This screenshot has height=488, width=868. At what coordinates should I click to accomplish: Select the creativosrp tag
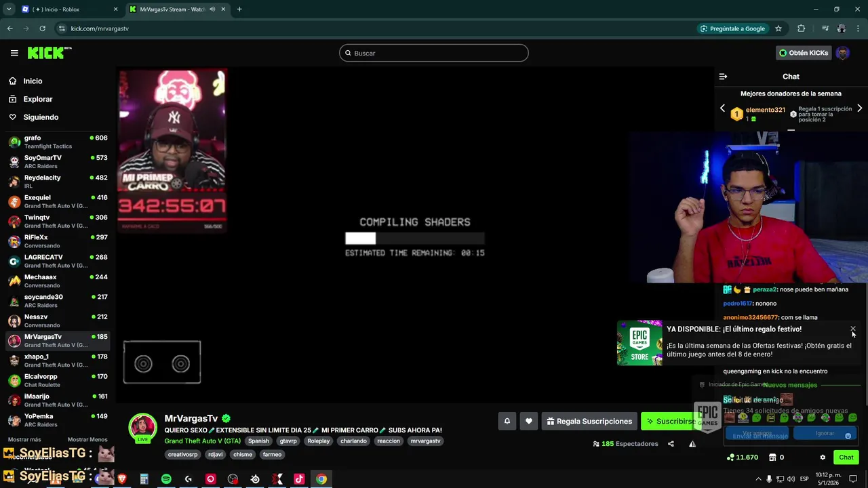coord(182,454)
